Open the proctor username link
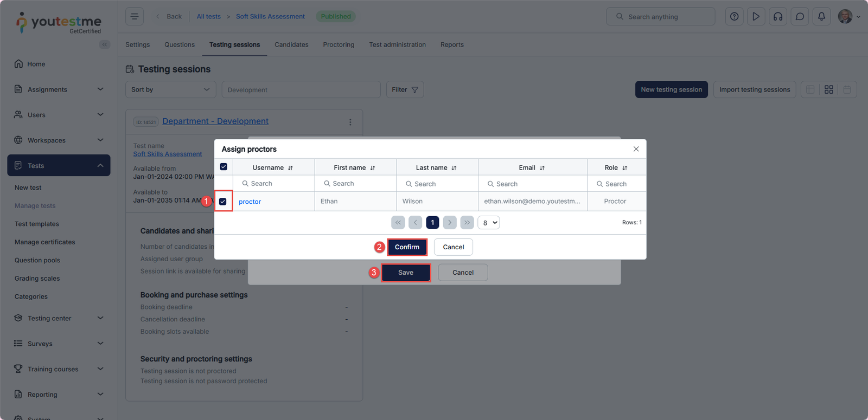Screen dimensions: 868x420 250,202
